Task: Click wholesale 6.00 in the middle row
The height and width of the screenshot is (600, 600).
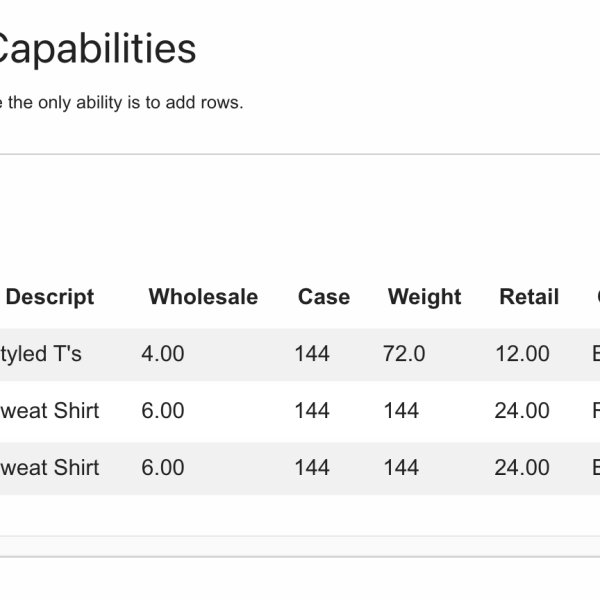Action: (163, 410)
